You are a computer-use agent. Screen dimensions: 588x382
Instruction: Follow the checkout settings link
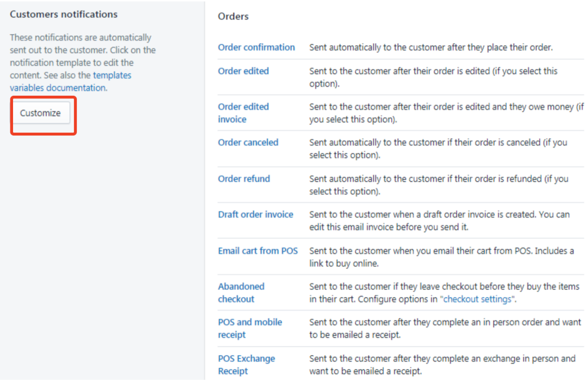coord(477,299)
